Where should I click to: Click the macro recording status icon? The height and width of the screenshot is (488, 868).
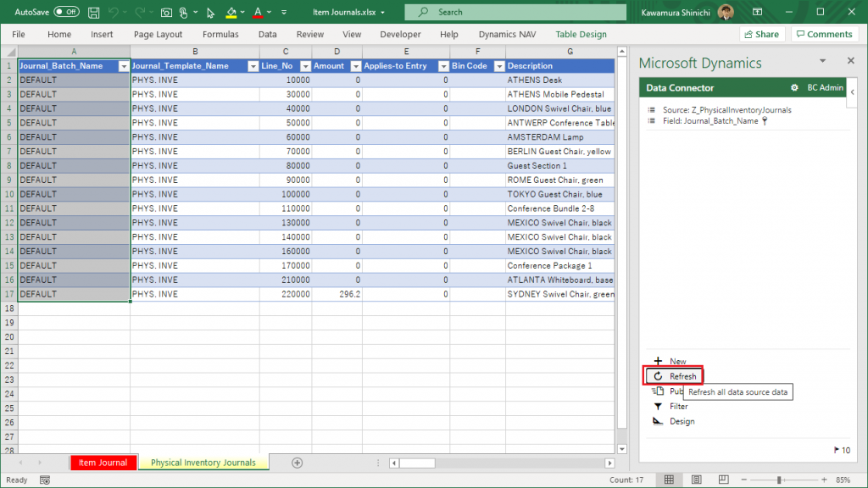pos(45,480)
